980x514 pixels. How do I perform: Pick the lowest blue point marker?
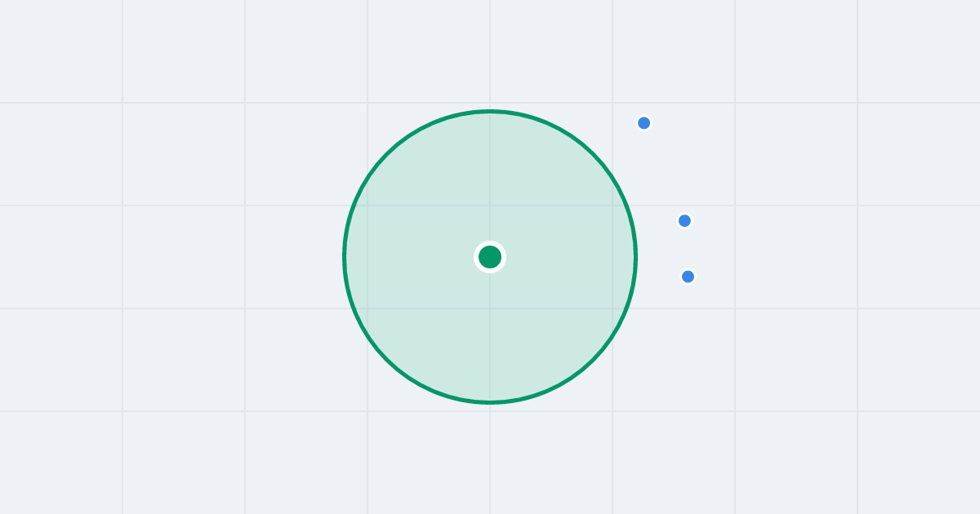point(688,277)
